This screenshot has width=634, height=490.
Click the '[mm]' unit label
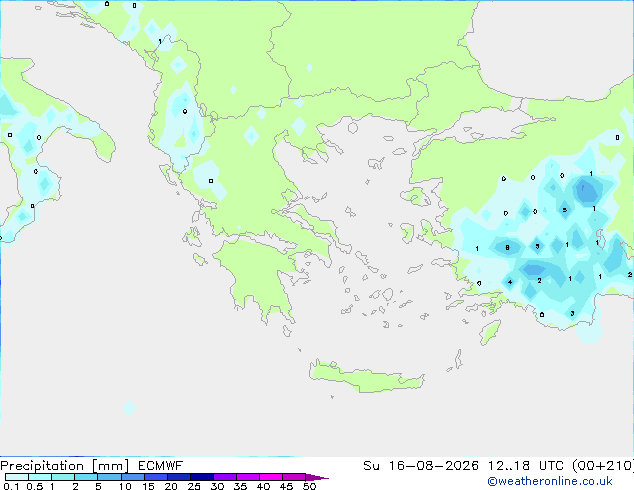coord(110,466)
